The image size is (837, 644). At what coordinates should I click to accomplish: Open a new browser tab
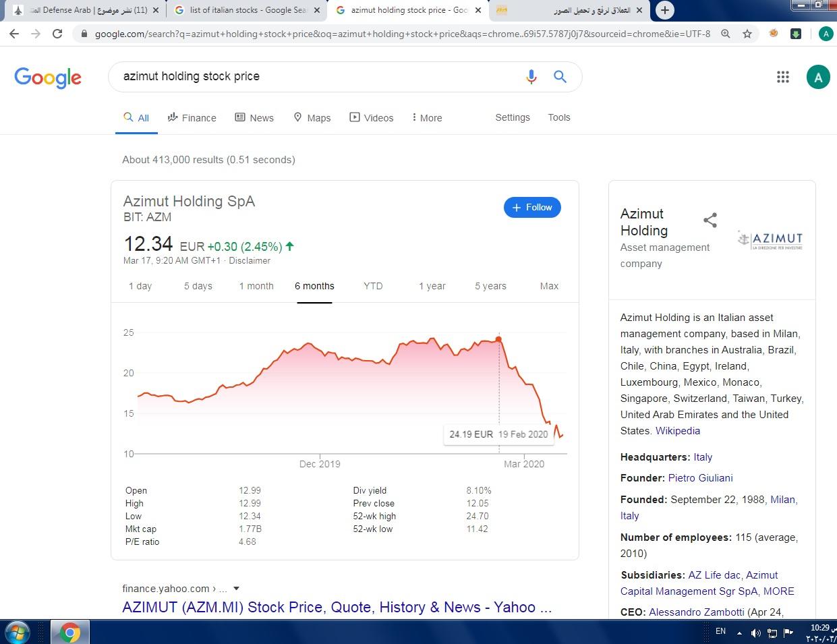(x=665, y=10)
